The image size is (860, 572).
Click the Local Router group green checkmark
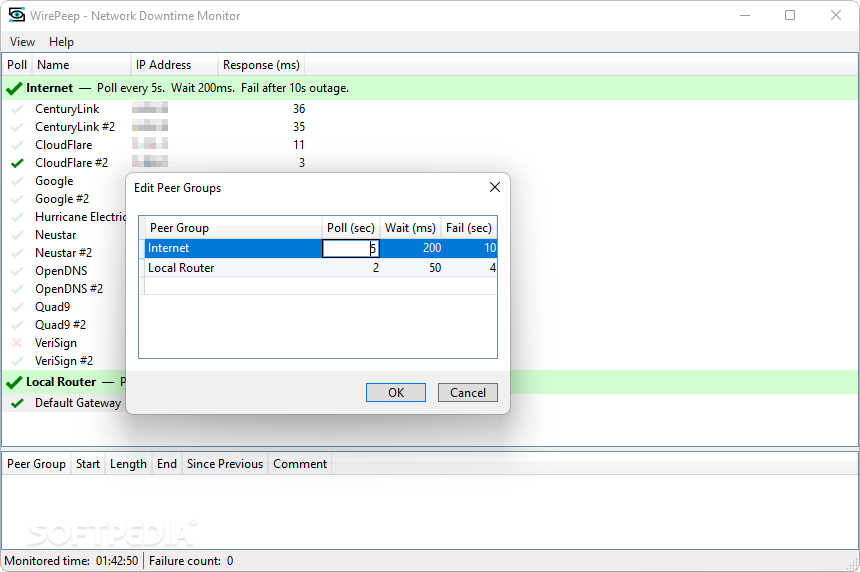click(14, 382)
